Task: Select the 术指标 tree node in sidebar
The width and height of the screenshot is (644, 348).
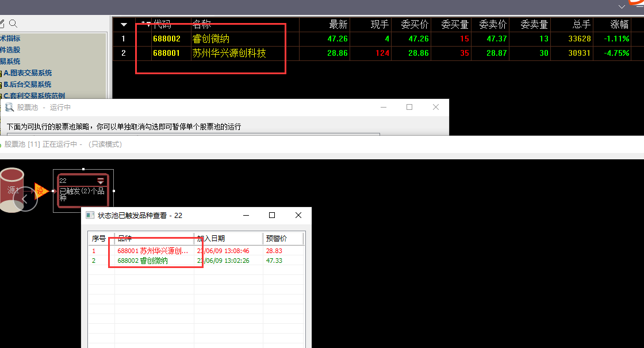Action: (10, 38)
